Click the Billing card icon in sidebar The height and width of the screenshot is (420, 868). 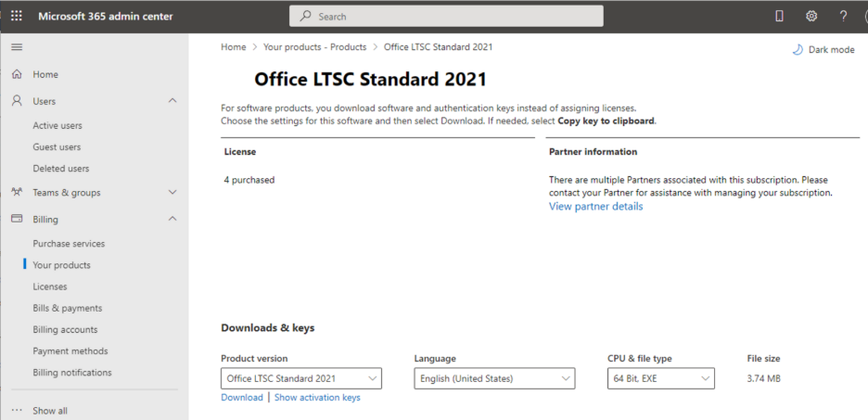click(18, 219)
